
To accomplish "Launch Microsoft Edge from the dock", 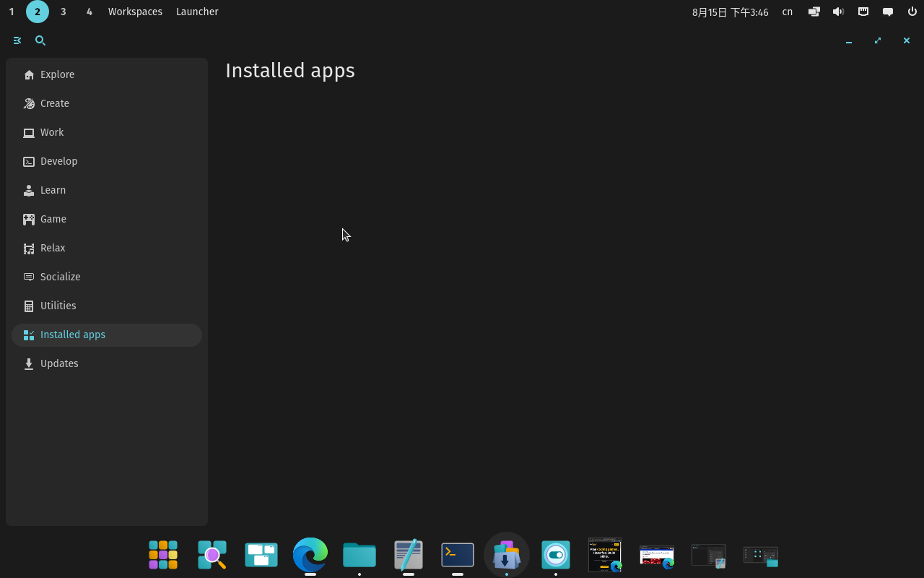I will click(310, 555).
